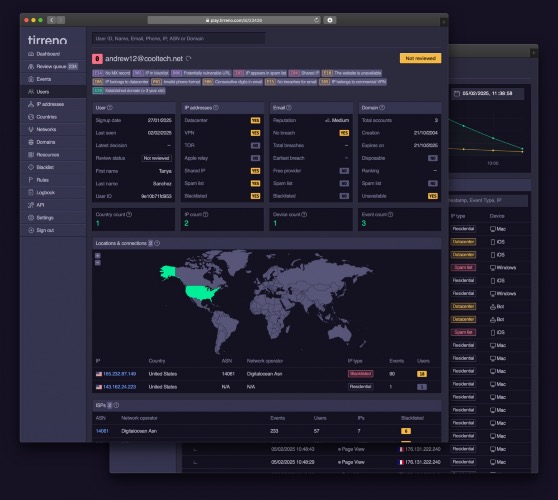
Task: Click the browser address bar
Action: [x=234, y=20]
